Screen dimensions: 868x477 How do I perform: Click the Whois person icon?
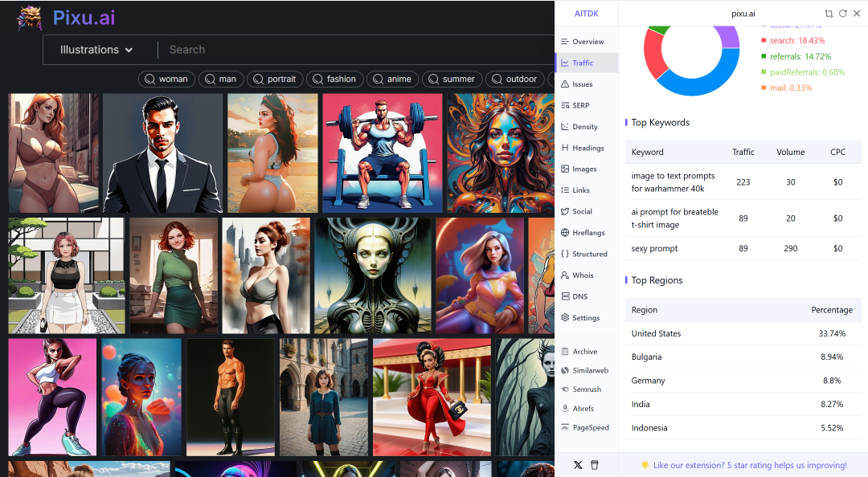coord(565,275)
